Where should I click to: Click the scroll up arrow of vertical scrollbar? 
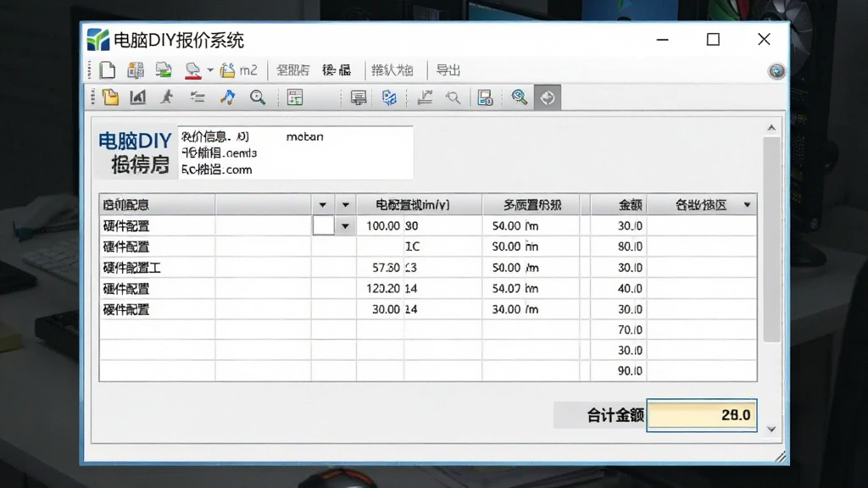(x=771, y=128)
